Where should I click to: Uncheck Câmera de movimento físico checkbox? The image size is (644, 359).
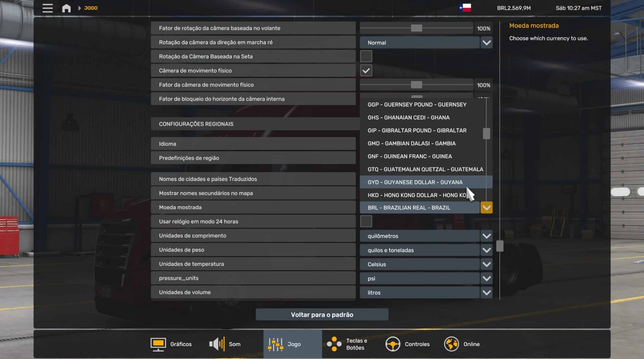click(366, 70)
